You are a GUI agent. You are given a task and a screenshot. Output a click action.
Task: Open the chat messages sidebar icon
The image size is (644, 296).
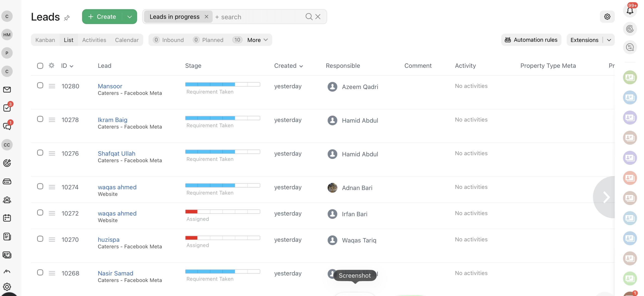(x=7, y=126)
